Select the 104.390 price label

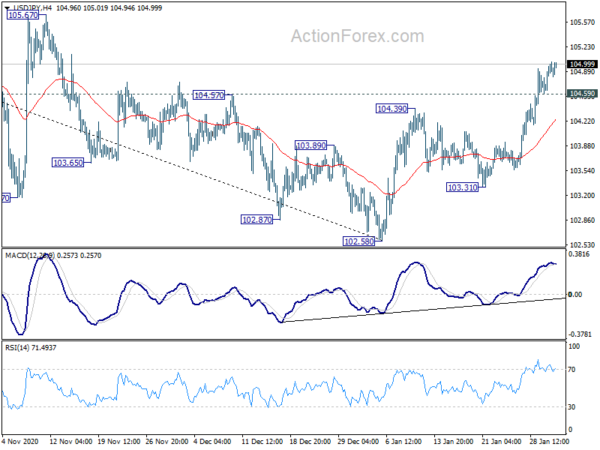(392, 109)
